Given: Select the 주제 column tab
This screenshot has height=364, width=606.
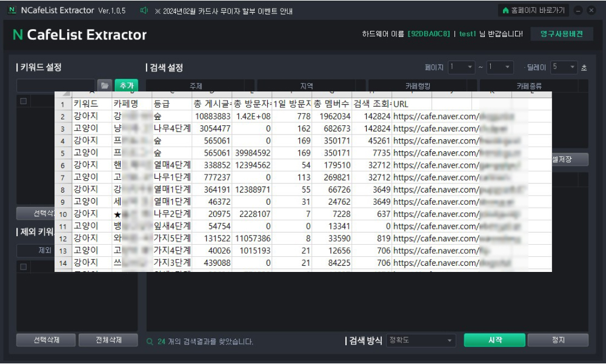Looking at the screenshot, I should pos(196,86).
